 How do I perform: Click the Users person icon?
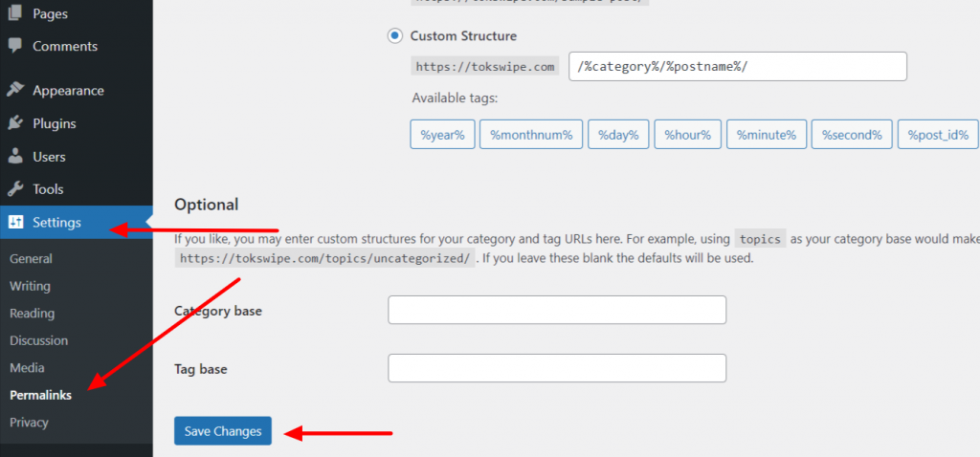click(x=15, y=157)
